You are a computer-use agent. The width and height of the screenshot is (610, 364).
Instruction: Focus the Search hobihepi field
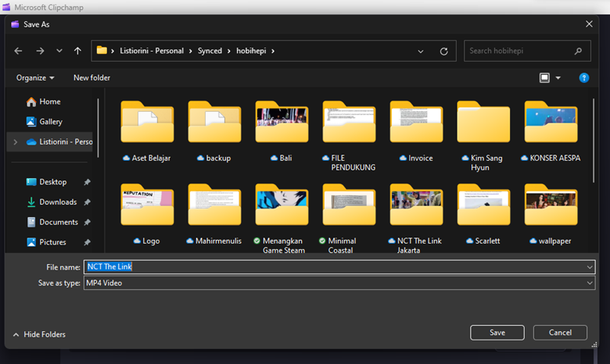(527, 51)
